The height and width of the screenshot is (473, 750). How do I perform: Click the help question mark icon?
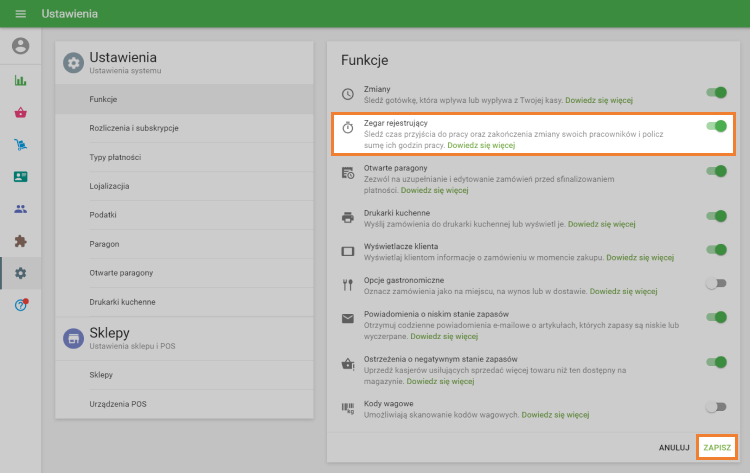[20, 304]
